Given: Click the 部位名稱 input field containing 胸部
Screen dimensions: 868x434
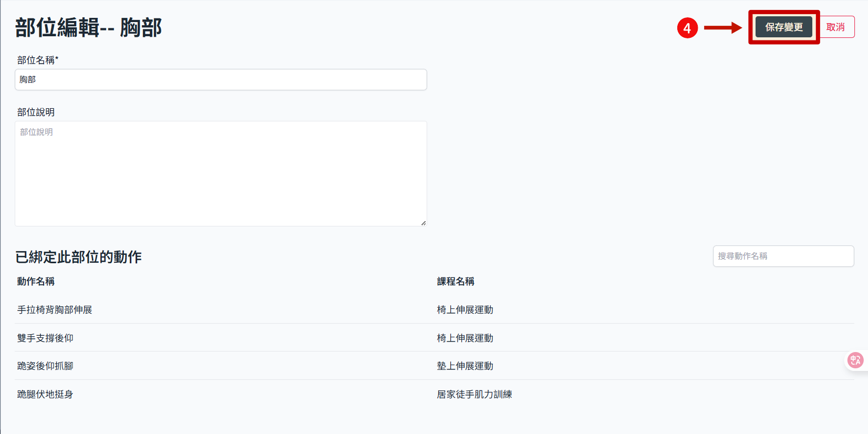Looking at the screenshot, I should 221,79.
